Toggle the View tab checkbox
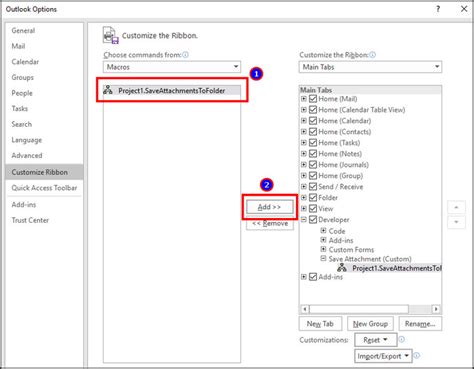Screen dimensions: 474x369 313,209
